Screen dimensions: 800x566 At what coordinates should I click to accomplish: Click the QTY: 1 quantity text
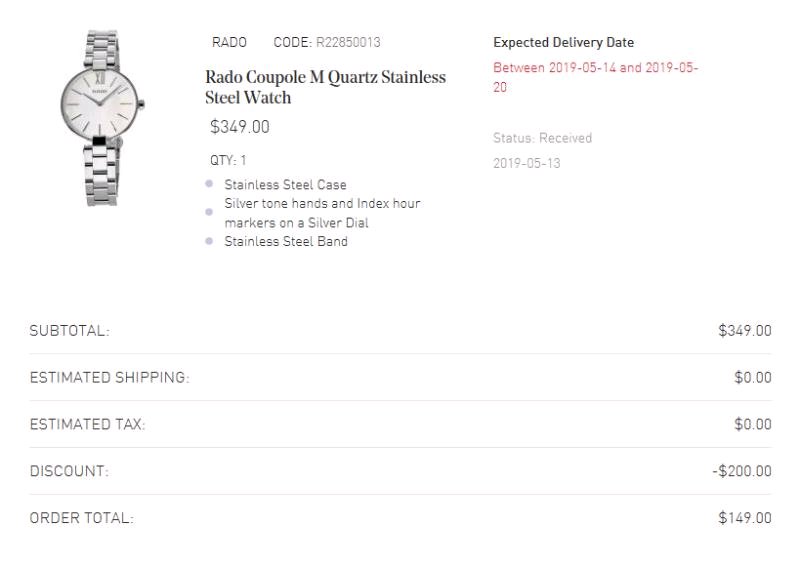(227, 160)
